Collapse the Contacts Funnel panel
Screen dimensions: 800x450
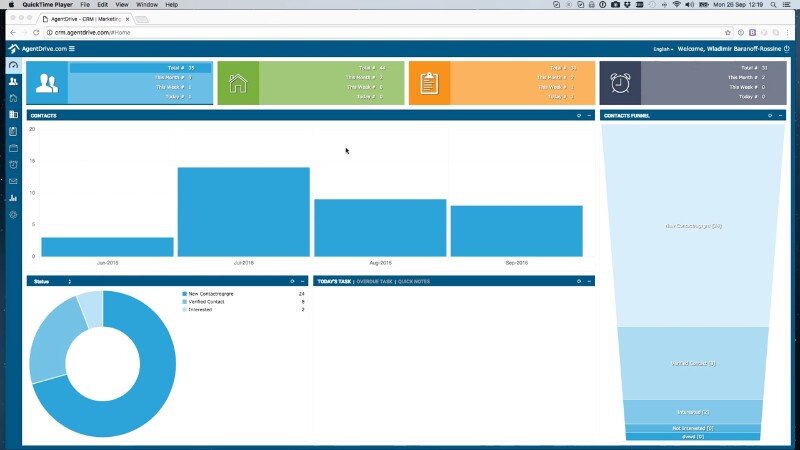[780, 116]
